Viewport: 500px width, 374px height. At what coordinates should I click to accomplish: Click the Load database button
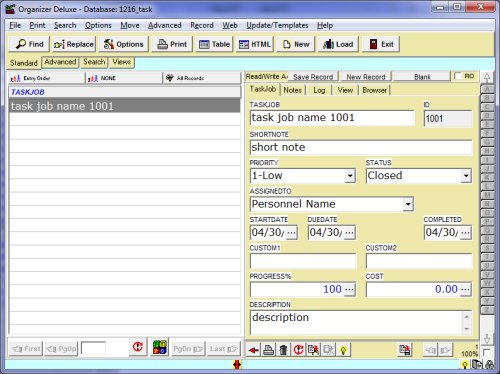coord(338,44)
